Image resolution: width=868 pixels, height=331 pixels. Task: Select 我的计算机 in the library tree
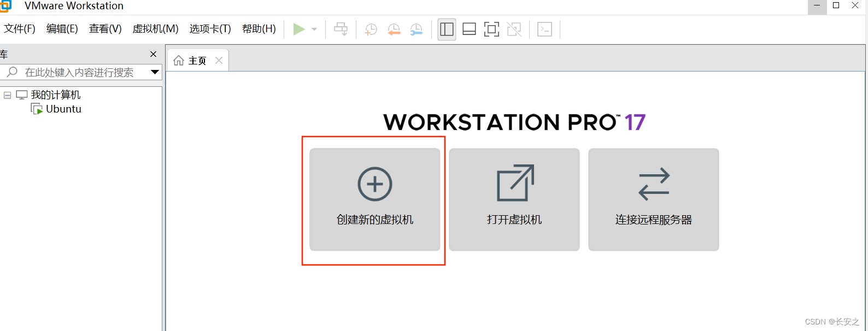pos(56,95)
